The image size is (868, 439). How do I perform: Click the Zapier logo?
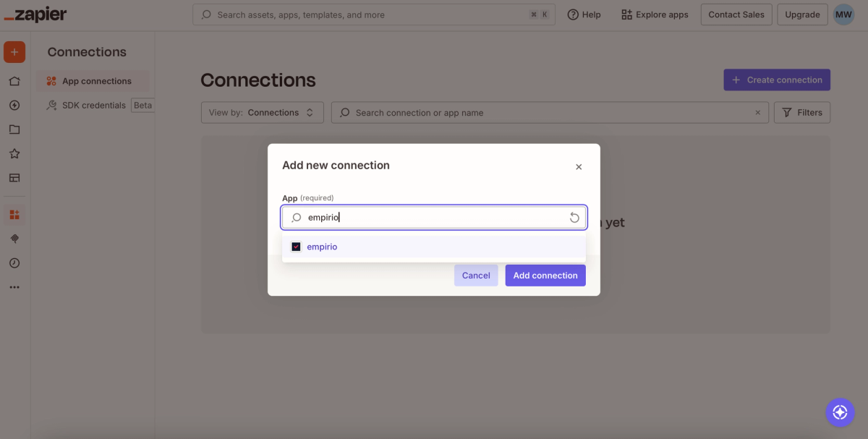pyautogui.click(x=35, y=15)
